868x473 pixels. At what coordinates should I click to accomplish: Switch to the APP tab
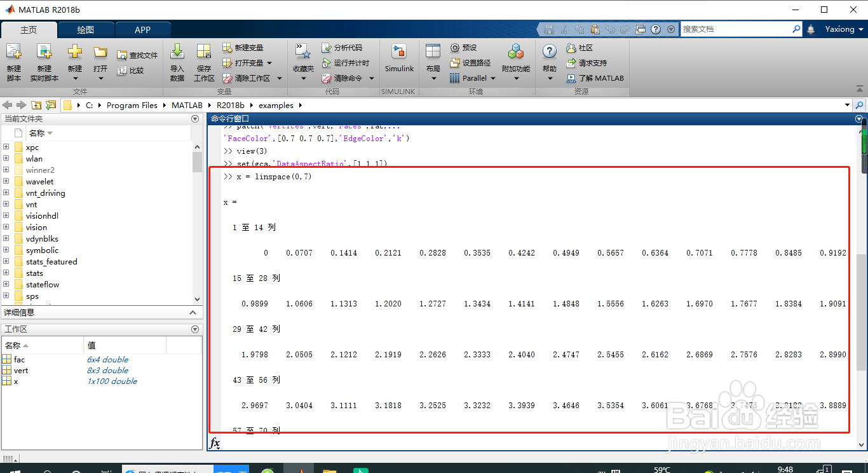[143, 30]
